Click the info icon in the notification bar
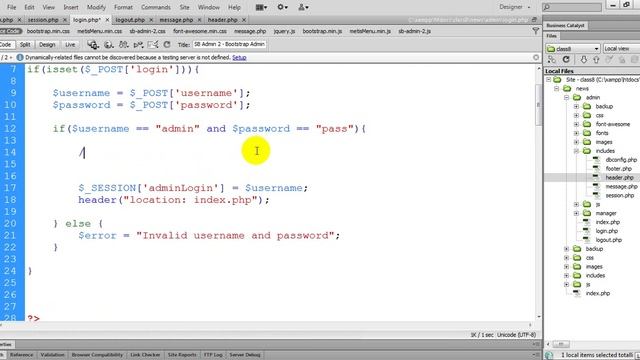This screenshot has height=360, width=640. 20,58
